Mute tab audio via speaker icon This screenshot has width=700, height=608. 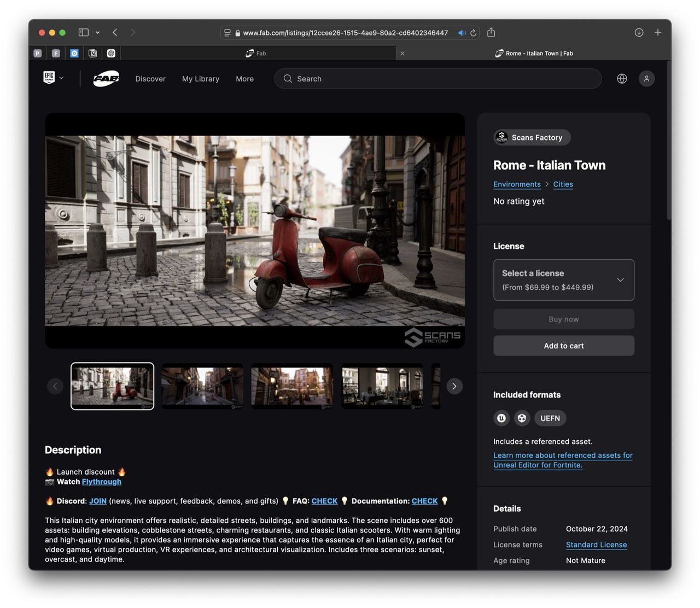[x=462, y=33]
